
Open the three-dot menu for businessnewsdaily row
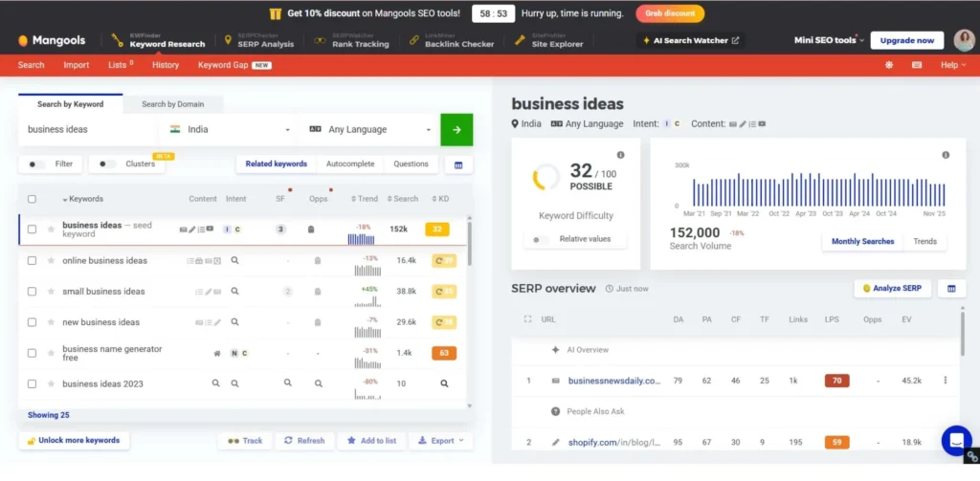[x=945, y=381]
